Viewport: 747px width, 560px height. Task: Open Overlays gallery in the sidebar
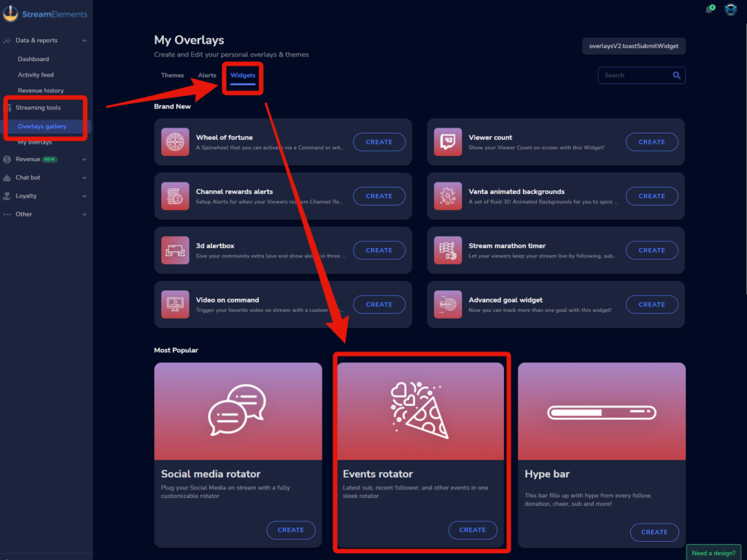click(x=42, y=126)
